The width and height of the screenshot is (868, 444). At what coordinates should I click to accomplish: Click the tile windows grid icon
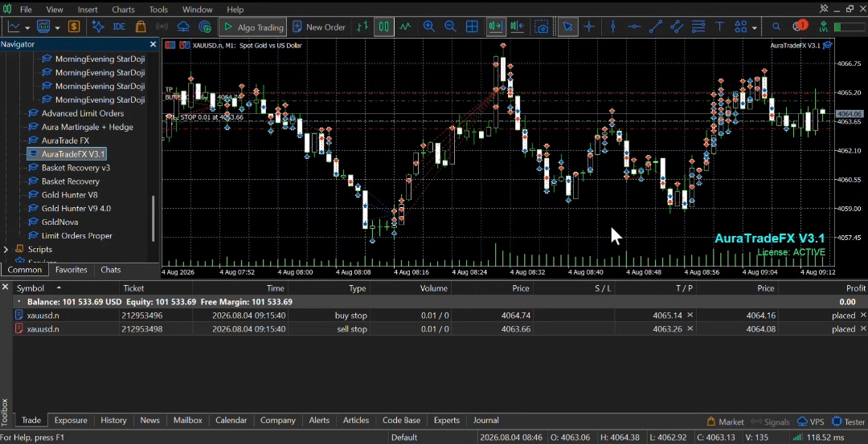click(472, 26)
